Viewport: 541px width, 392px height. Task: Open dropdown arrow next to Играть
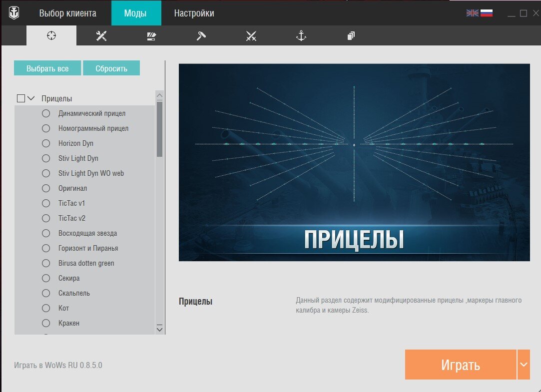[x=524, y=365]
